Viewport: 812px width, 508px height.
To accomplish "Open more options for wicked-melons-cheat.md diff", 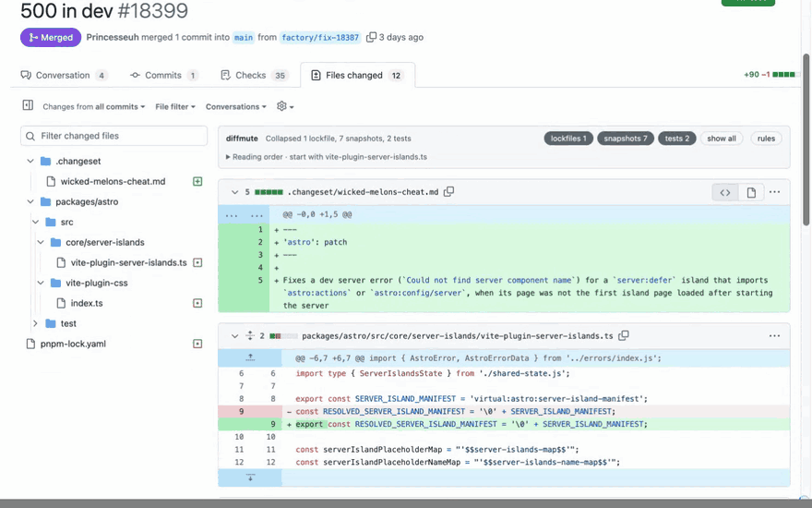I will (x=774, y=192).
